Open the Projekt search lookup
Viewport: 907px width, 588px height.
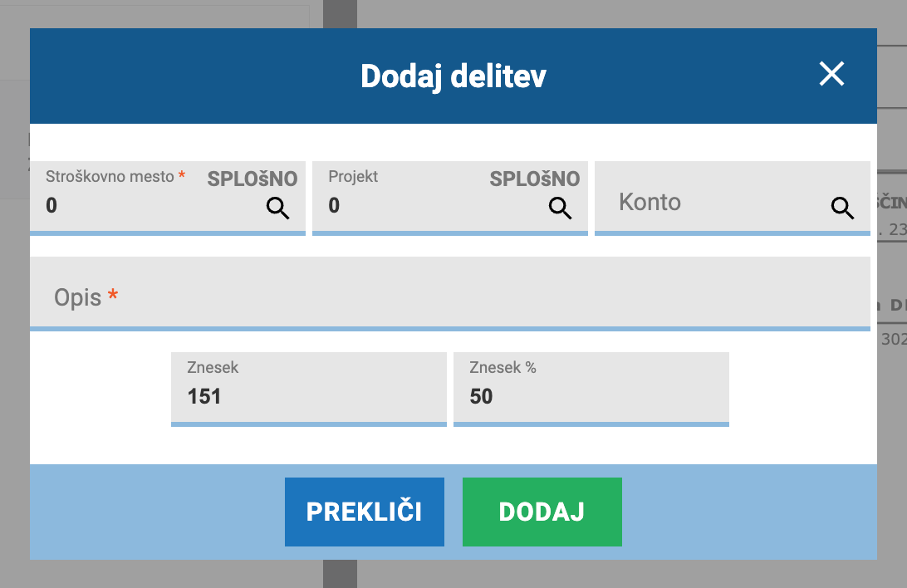(x=560, y=208)
